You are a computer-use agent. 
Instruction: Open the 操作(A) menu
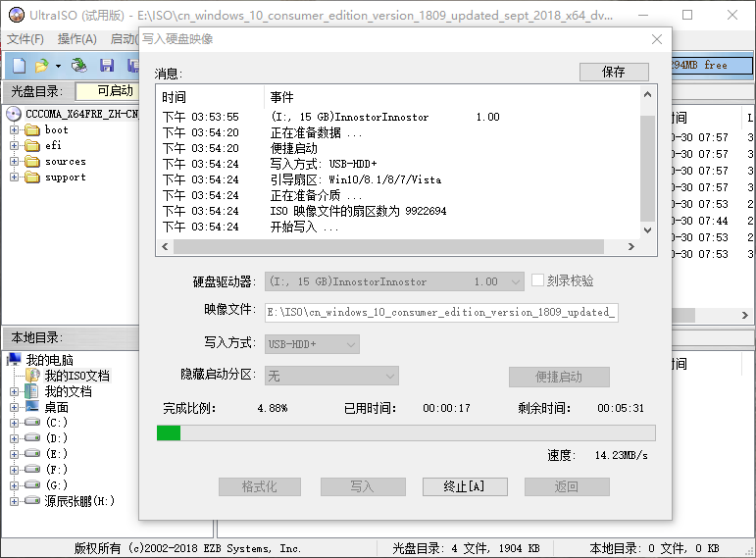coord(77,39)
